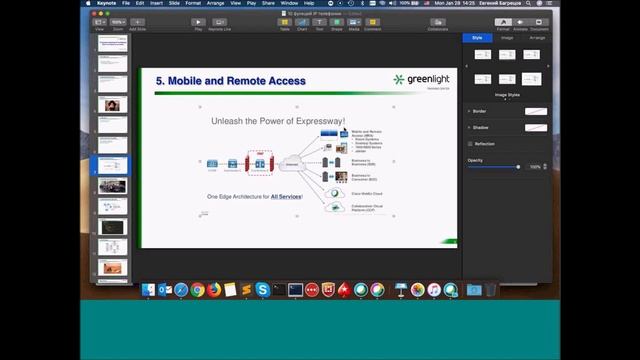Launch Google Chrome from the Dock

[198, 290]
